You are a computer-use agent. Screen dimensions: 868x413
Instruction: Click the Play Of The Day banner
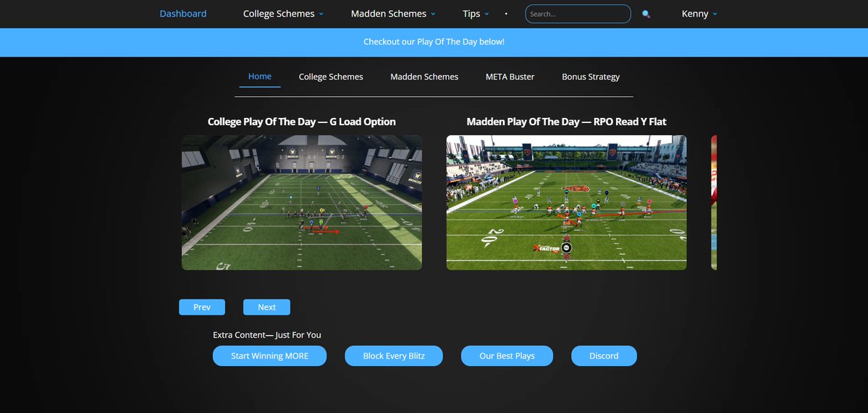click(x=434, y=42)
